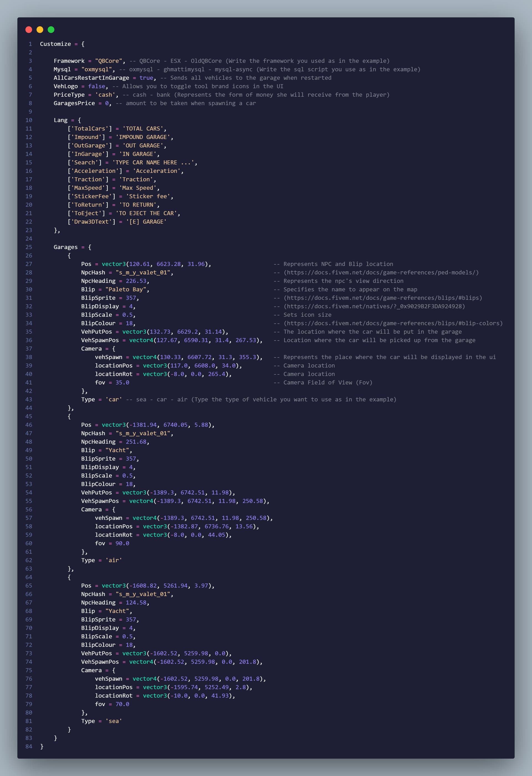Click the true value of AllCarsRestartInGarage
Image resolution: width=532 pixels, height=776 pixels.
146,78
